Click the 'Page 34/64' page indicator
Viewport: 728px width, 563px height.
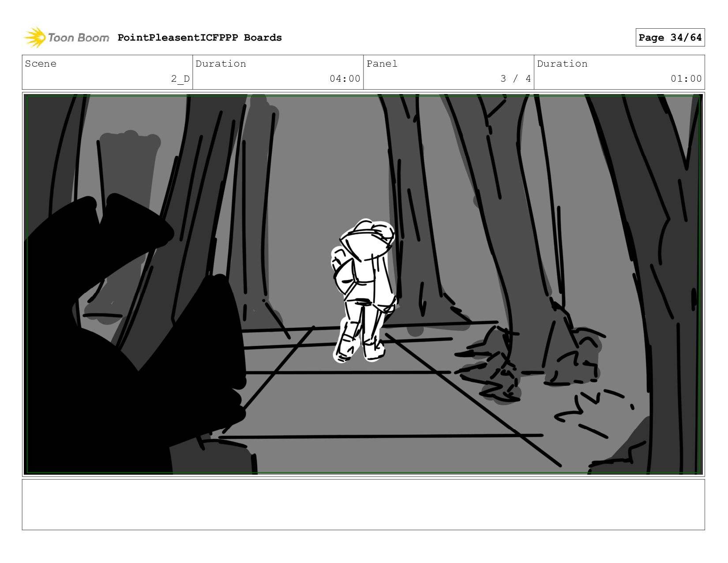(670, 38)
